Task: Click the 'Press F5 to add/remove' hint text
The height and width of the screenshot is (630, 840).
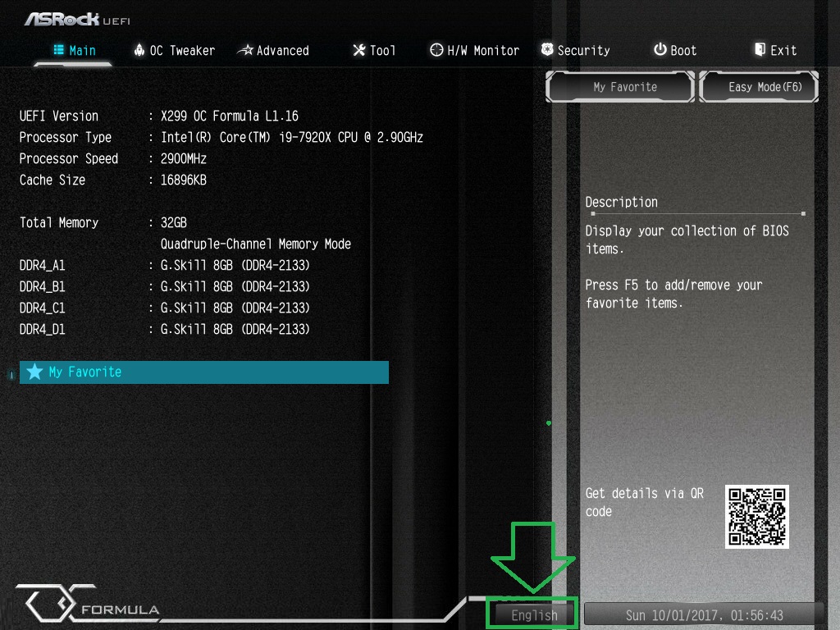Action: 673,294
